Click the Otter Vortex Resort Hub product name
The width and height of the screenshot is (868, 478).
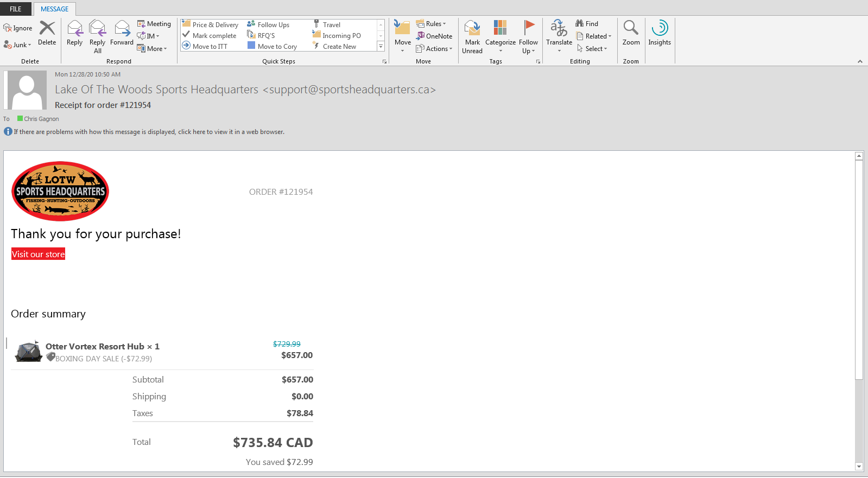click(103, 346)
